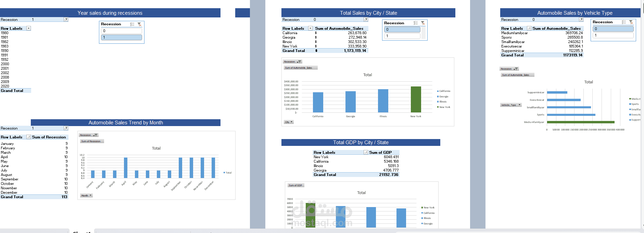Open Row Labels dropdown in City sales pivot
Image resolution: width=644 pixels, height=233 pixels.
311,28
